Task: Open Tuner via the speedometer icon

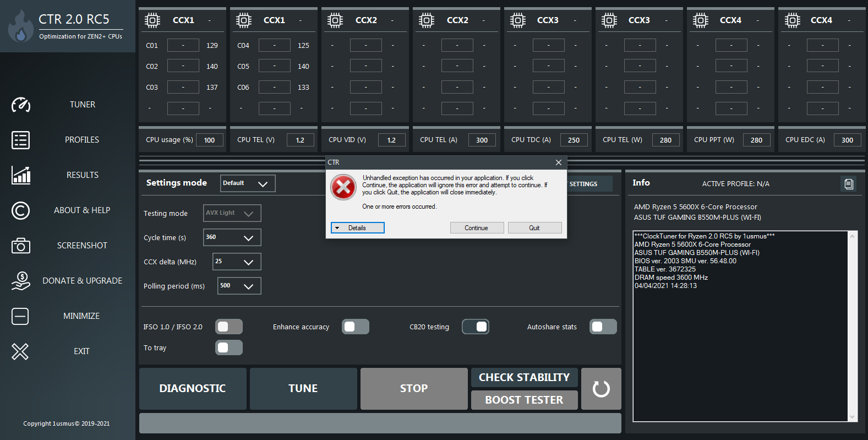Action: tap(21, 105)
